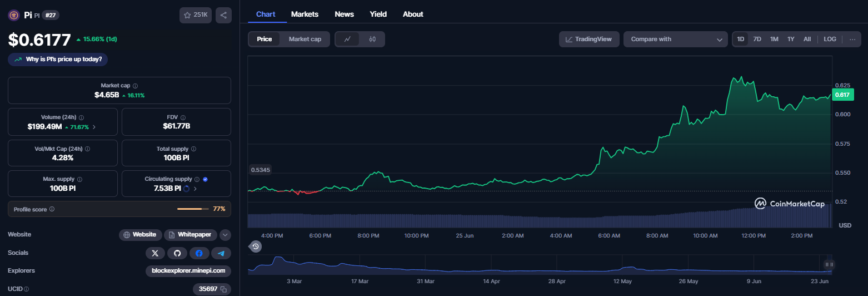The width and height of the screenshot is (868, 296).
Task: Click the $61.77B FDV value
Action: point(176,126)
